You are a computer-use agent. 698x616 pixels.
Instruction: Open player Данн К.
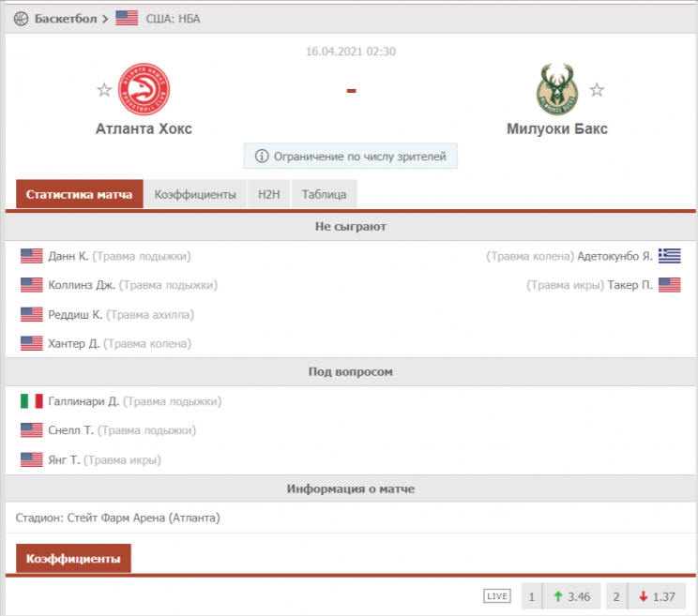pos(68,256)
